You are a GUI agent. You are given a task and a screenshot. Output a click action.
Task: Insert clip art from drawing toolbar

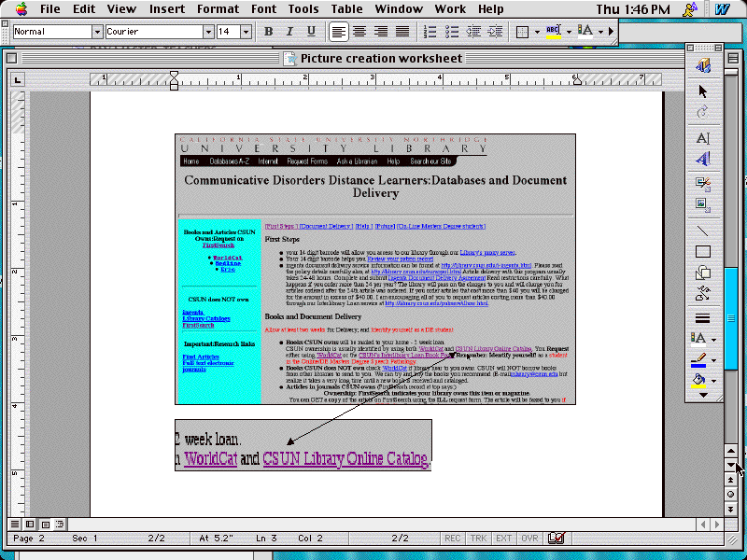(703, 183)
